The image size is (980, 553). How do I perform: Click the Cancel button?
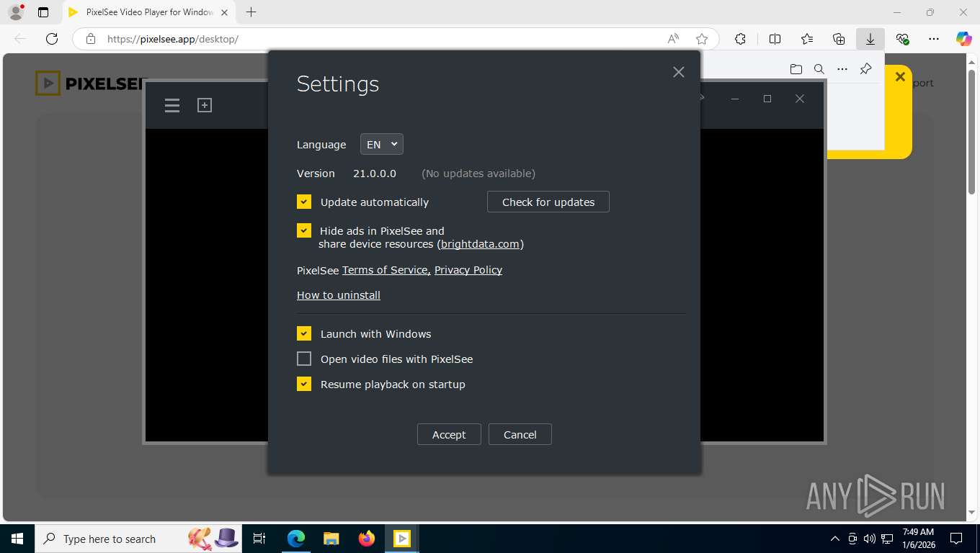[x=520, y=434]
